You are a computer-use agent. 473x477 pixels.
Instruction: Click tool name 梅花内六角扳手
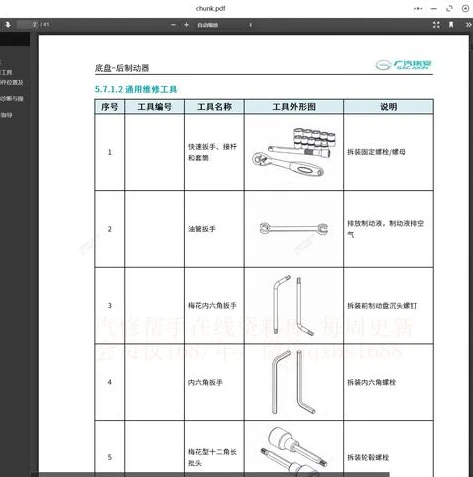[x=212, y=305]
